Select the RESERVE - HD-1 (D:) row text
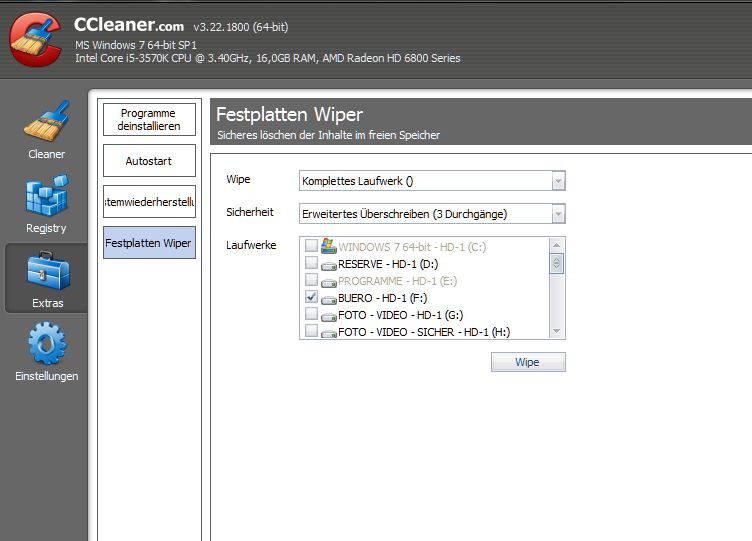 tap(388, 264)
